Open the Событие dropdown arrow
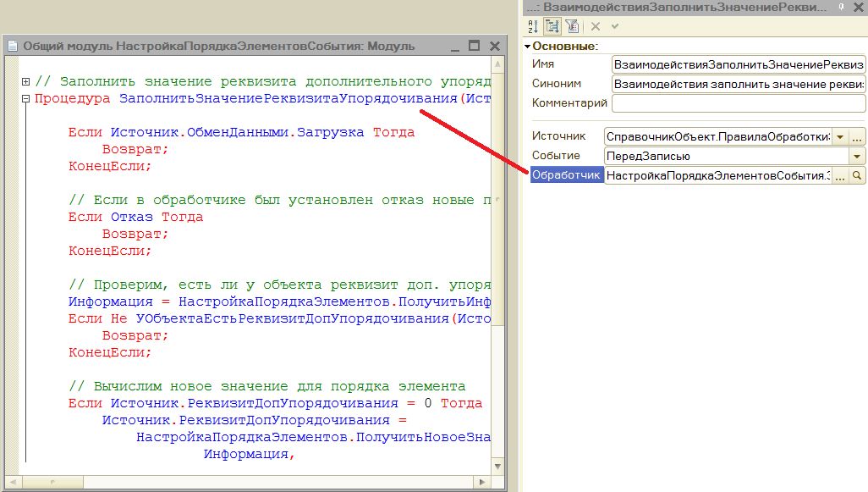868x492 pixels. click(x=857, y=157)
